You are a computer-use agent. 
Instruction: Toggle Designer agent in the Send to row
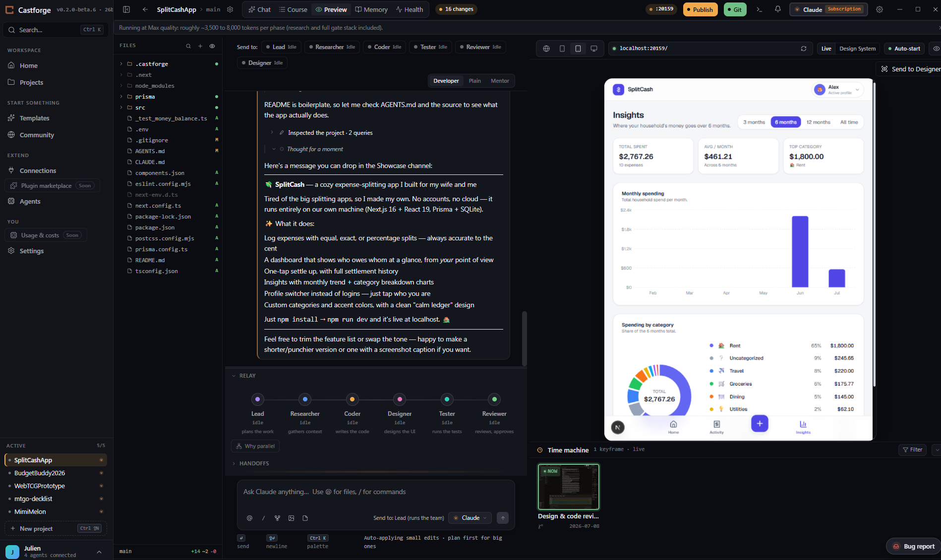[262, 63]
